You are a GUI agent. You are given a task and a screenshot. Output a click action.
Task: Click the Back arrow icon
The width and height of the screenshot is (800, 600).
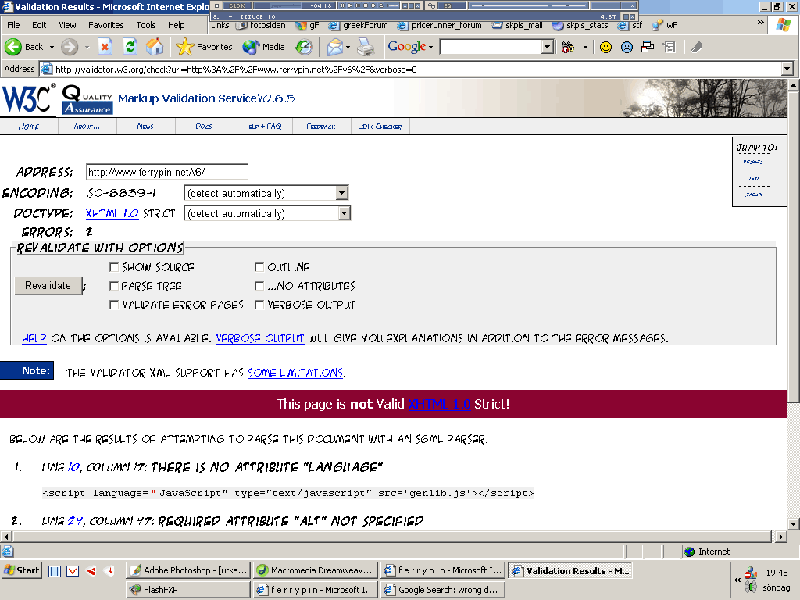13,47
